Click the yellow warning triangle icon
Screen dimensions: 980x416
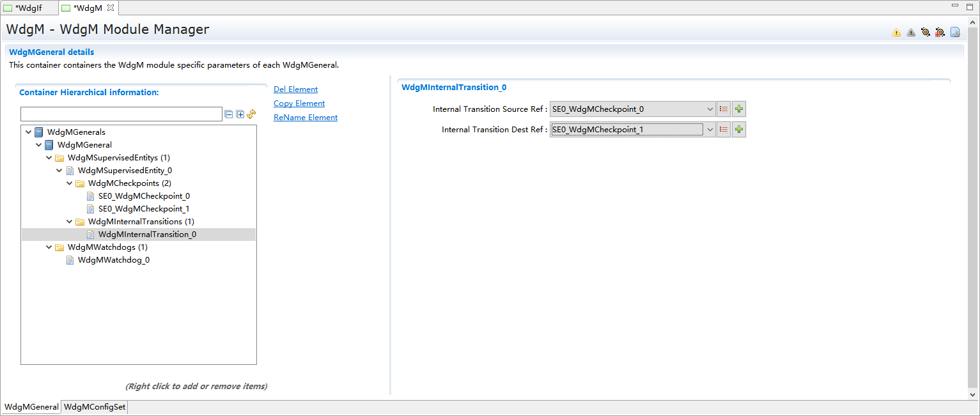click(x=896, y=33)
